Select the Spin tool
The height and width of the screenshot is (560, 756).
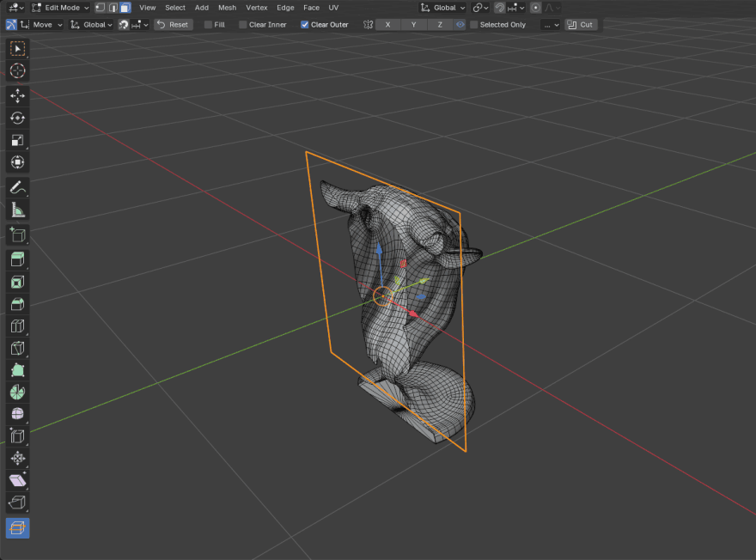tap(17, 393)
